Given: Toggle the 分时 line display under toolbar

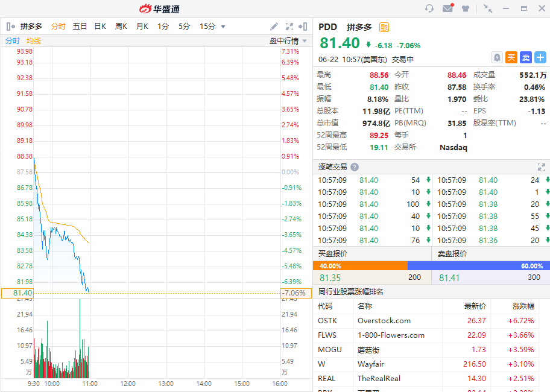Looking at the screenshot, I should pyautogui.click(x=13, y=41).
